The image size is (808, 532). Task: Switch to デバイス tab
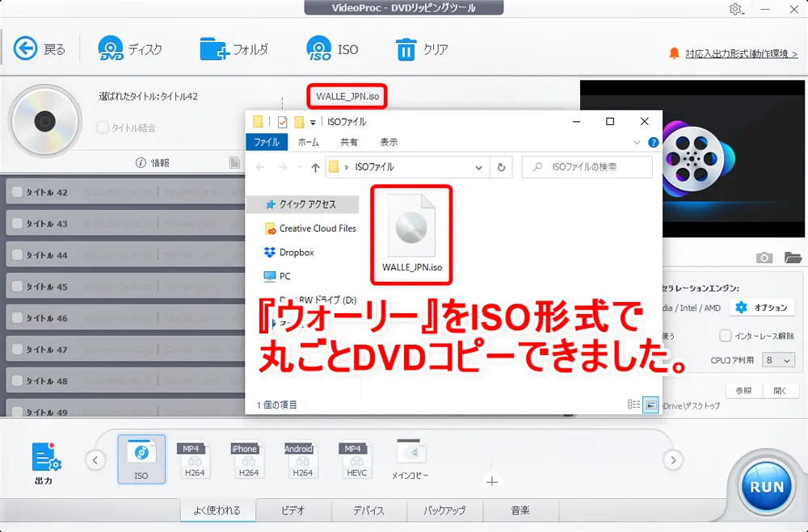point(369,510)
